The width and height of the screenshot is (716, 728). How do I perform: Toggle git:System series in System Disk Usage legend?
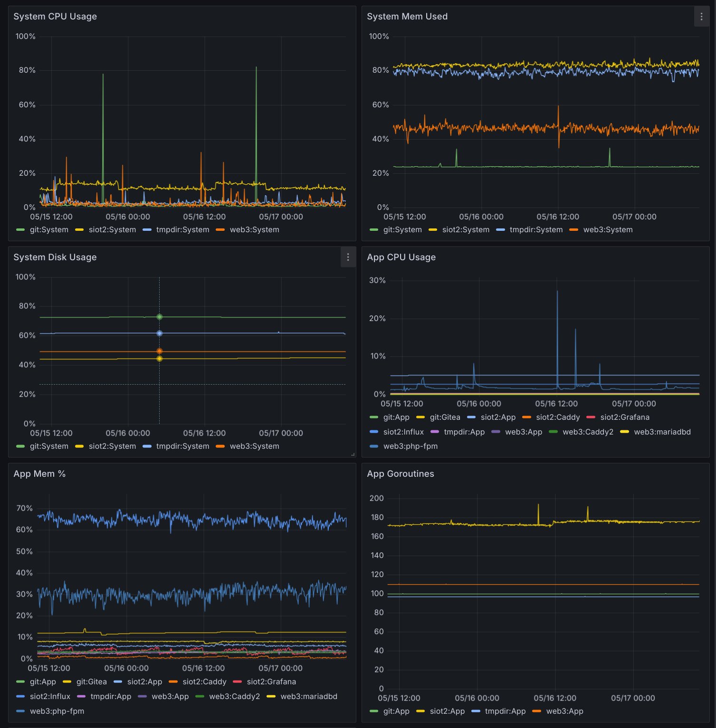(49, 446)
